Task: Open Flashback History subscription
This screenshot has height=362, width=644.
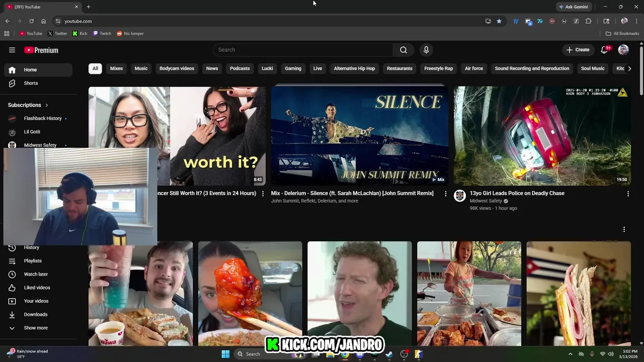Action: coord(38,118)
